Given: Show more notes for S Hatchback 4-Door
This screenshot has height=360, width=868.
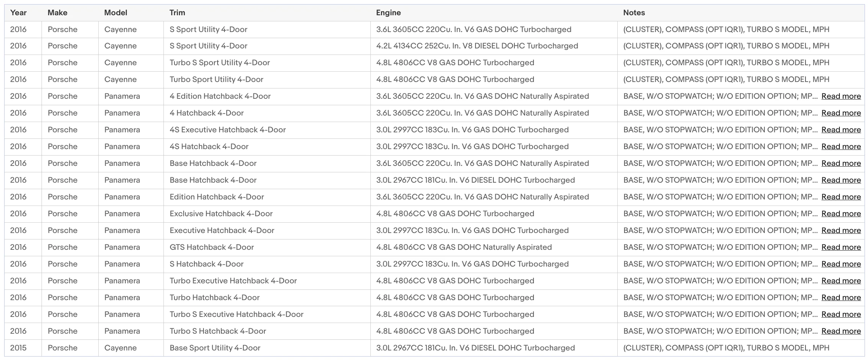Looking at the screenshot, I should point(841,264).
